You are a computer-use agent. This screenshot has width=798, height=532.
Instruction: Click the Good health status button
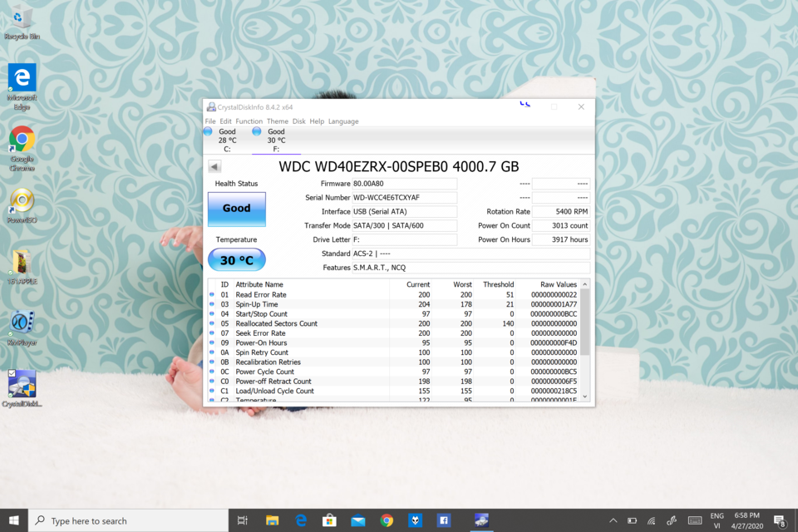(237, 209)
